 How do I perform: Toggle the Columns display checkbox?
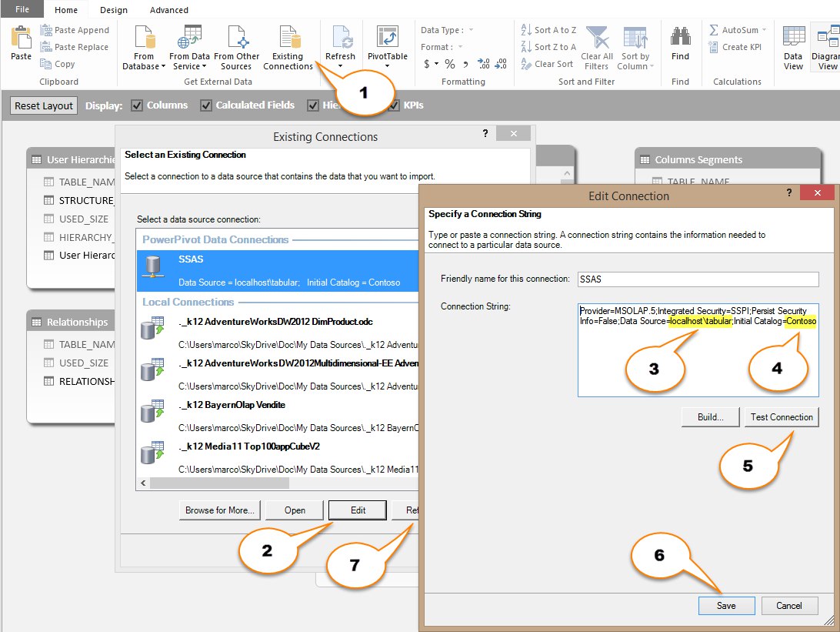pyautogui.click(x=137, y=105)
